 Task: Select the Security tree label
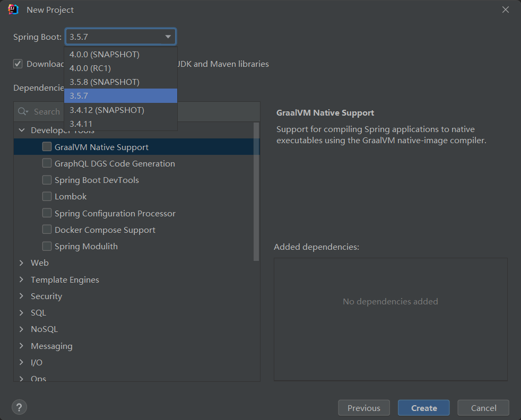click(x=47, y=296)
